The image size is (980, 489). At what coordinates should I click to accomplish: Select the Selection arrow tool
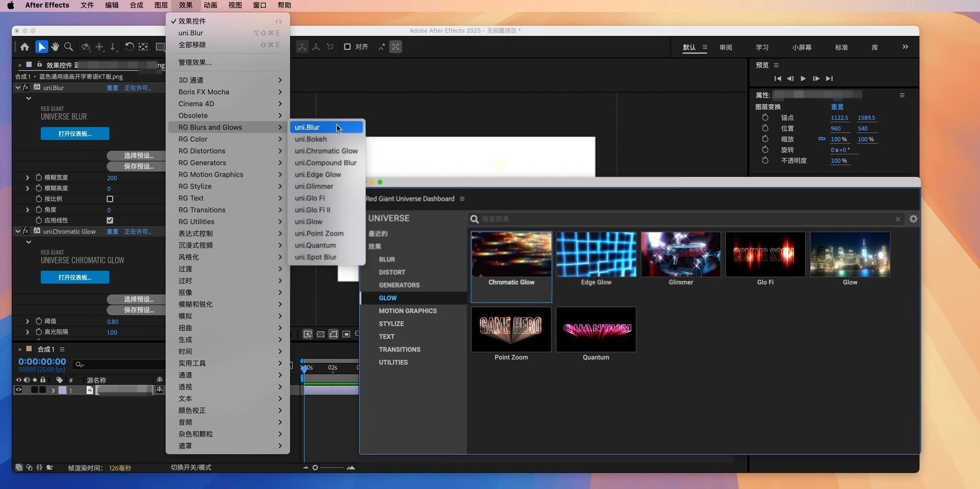tap(41, 47)
